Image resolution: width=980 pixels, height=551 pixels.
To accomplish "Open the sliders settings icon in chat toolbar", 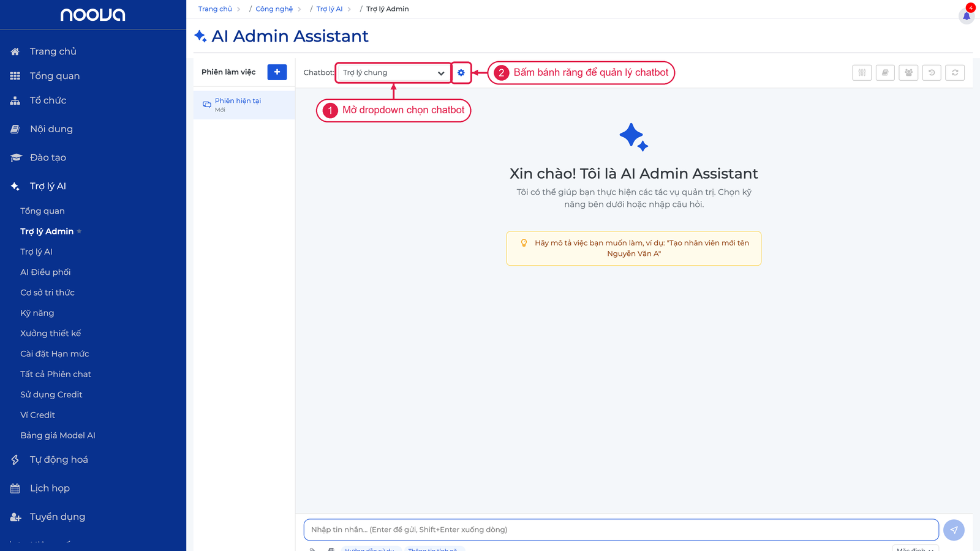I will 862,73.
